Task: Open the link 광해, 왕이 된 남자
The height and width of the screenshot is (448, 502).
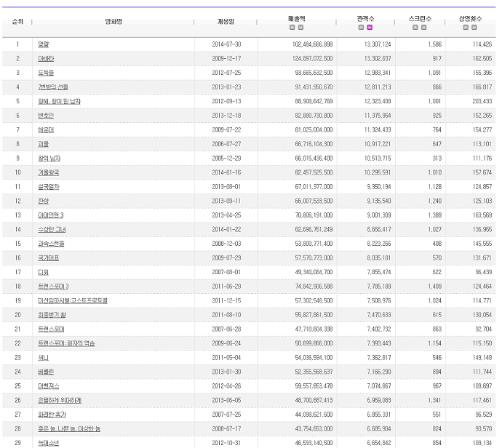Action: [59, 101]
